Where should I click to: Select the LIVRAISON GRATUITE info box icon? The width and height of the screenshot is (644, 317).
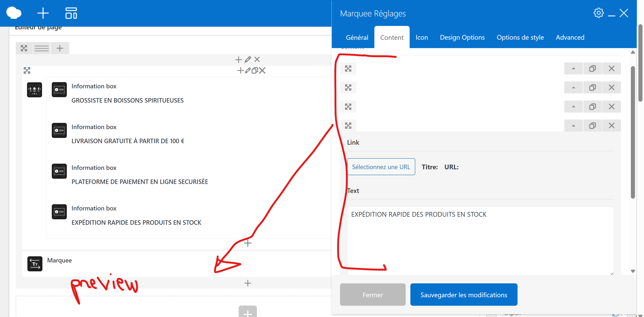tap(59, 130)
